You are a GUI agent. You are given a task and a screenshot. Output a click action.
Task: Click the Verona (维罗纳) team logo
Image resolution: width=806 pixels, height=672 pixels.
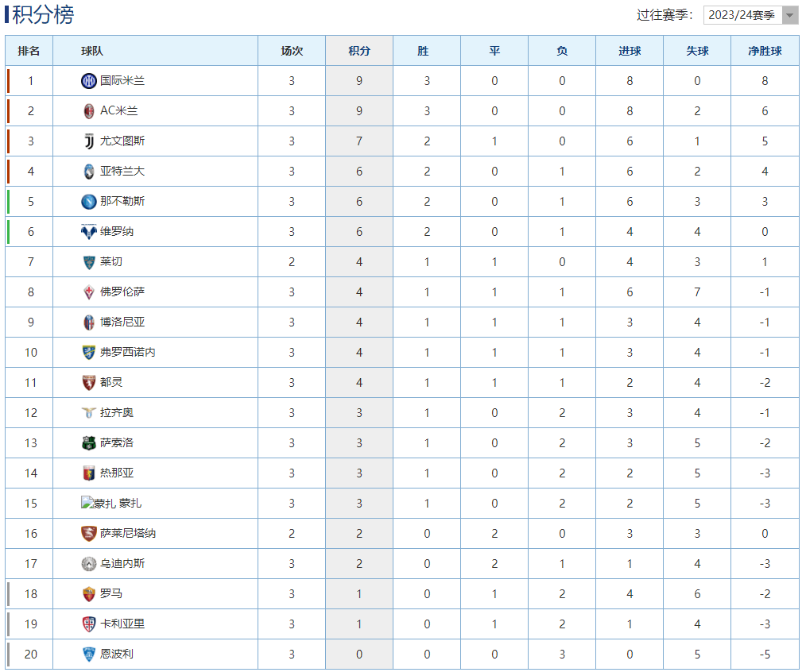coord(89,232)
